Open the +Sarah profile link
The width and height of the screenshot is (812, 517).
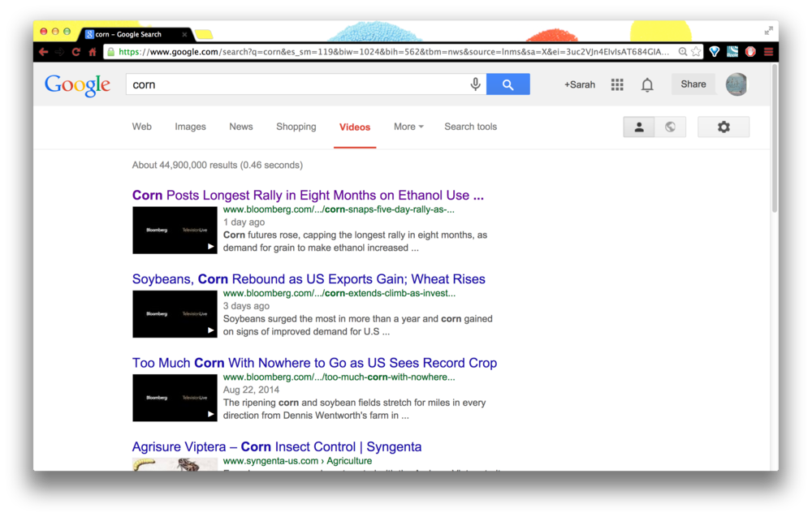coord(580,85)
